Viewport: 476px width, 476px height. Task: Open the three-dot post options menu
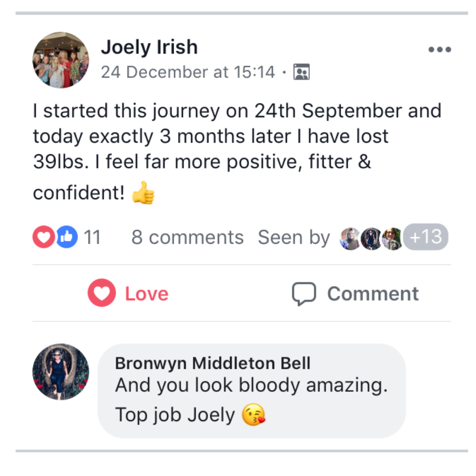(439, 50)
